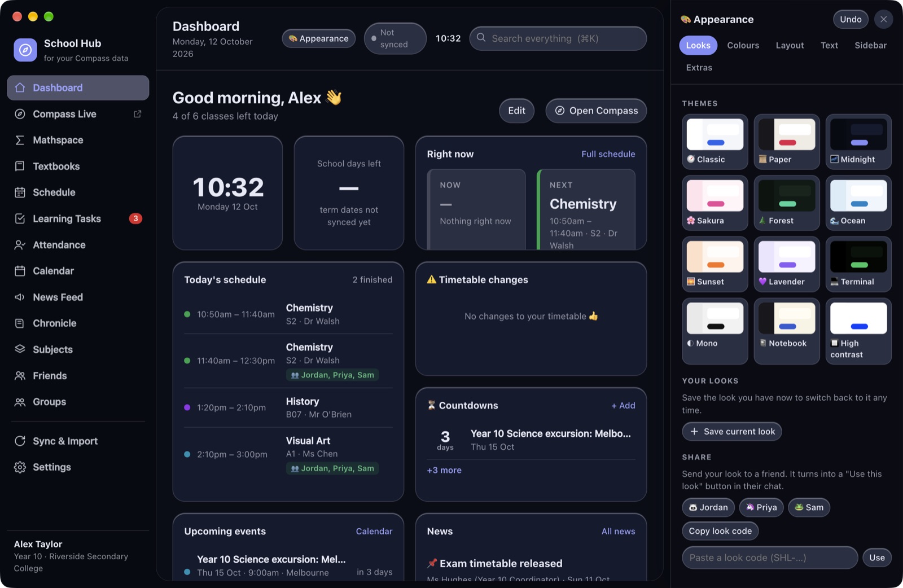903x588 pixels.
Task: Open the Sidebar appearance tab
Action: click(x=870, y=45)
